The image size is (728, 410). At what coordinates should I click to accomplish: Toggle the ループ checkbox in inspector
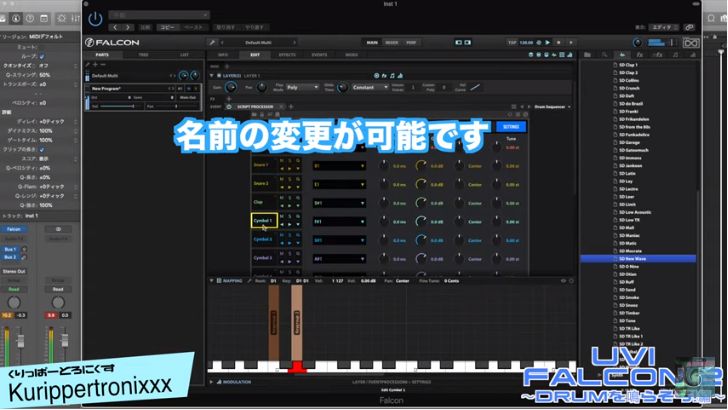click(42, 56)
